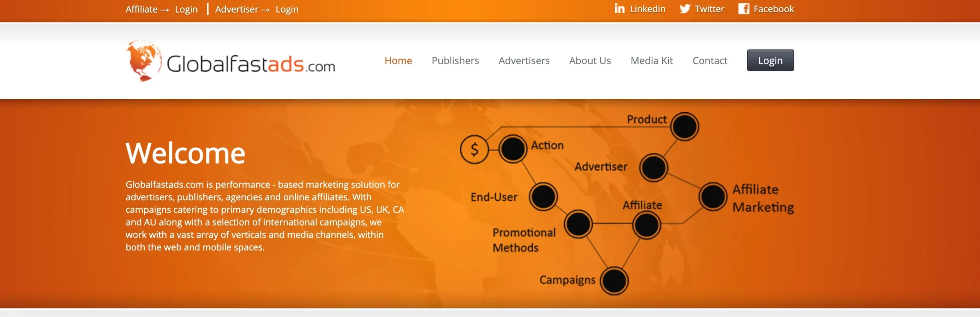Click the black node beside Campaigns label
The height and width of the screenshot is (317, 980).
tap(614, 281)
